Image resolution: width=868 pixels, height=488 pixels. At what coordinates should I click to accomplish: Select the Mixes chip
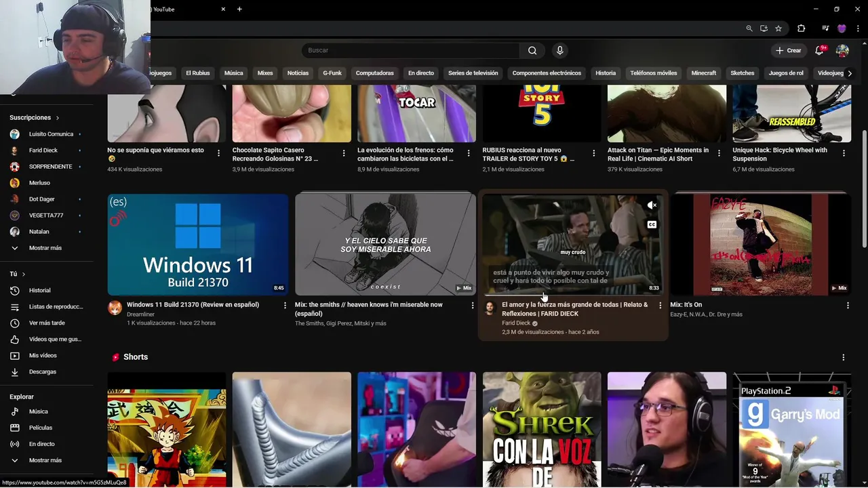tap(265, 73)
